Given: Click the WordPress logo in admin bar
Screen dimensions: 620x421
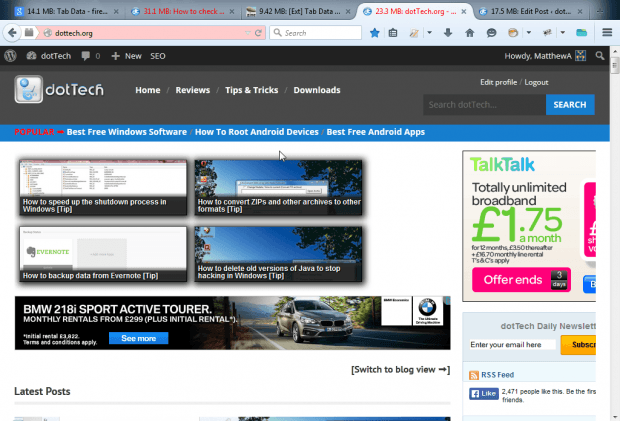Looking at the screenshot, I should pyautogui.click(x=10, y=56).
